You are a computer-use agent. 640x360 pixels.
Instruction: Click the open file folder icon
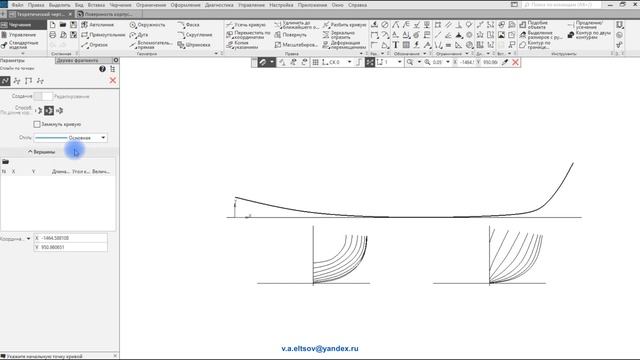click(63, 25)
